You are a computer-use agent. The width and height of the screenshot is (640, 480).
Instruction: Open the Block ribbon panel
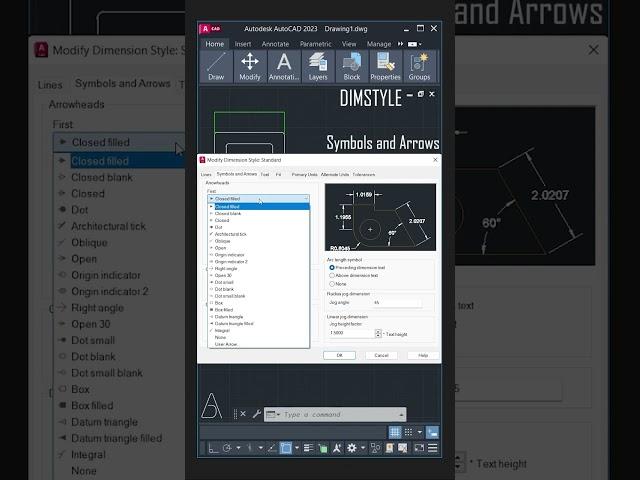[x=351, y=66]
